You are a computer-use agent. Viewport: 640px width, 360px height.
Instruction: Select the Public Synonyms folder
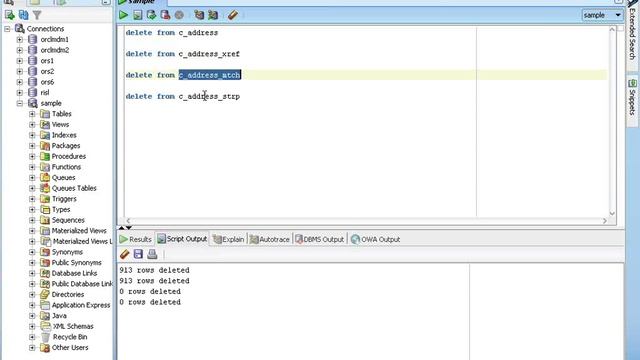point(76,262)
